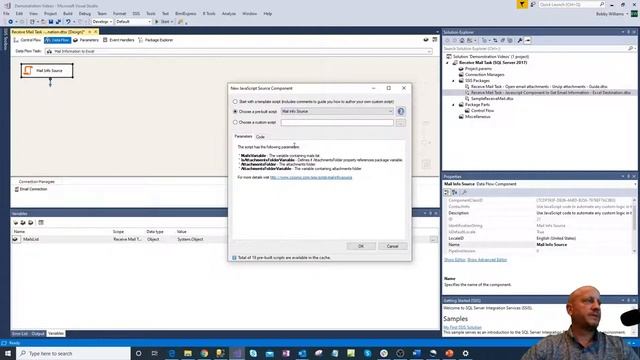Click the Grid Options icon in Variables toolbar
The height and width of the screenshot is (360, 640).
pos(41,223)
